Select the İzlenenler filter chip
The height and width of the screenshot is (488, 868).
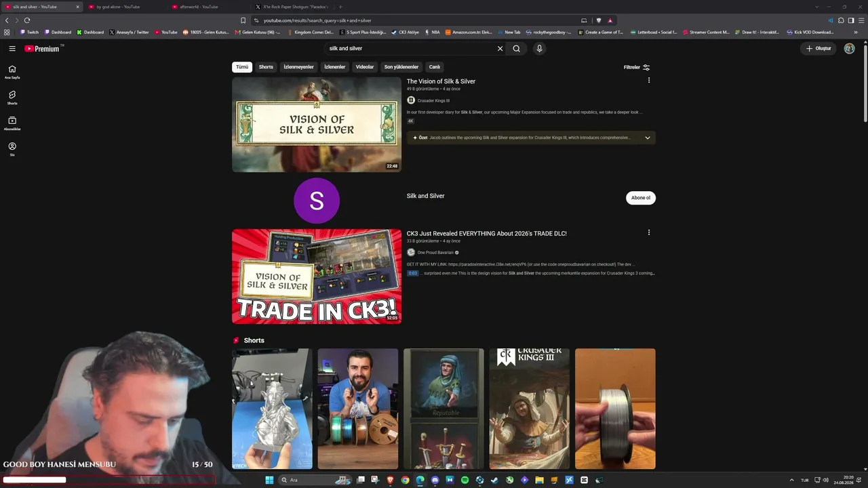[335, 67]
